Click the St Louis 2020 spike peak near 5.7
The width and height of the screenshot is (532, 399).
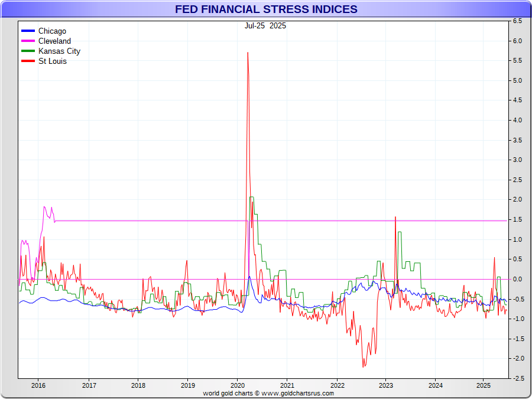click(x=248, y=53)
